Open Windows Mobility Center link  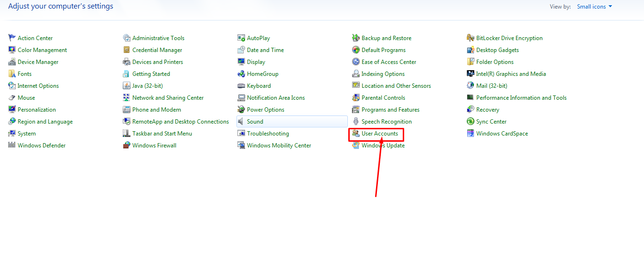[x=279, y=146]
